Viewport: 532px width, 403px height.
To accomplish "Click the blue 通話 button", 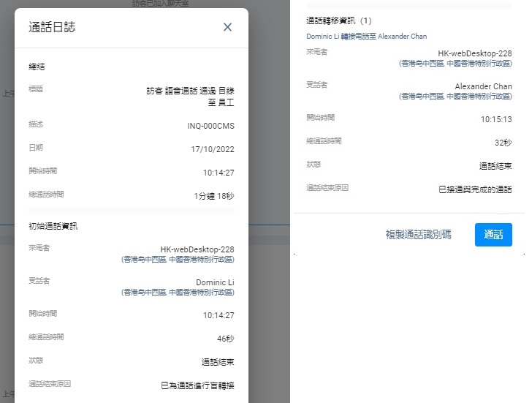I will point(493,235).
